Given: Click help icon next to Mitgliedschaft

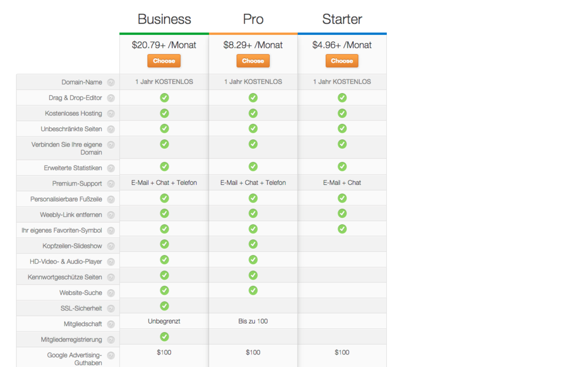Looking at the screenshot, I should point(111,324).
